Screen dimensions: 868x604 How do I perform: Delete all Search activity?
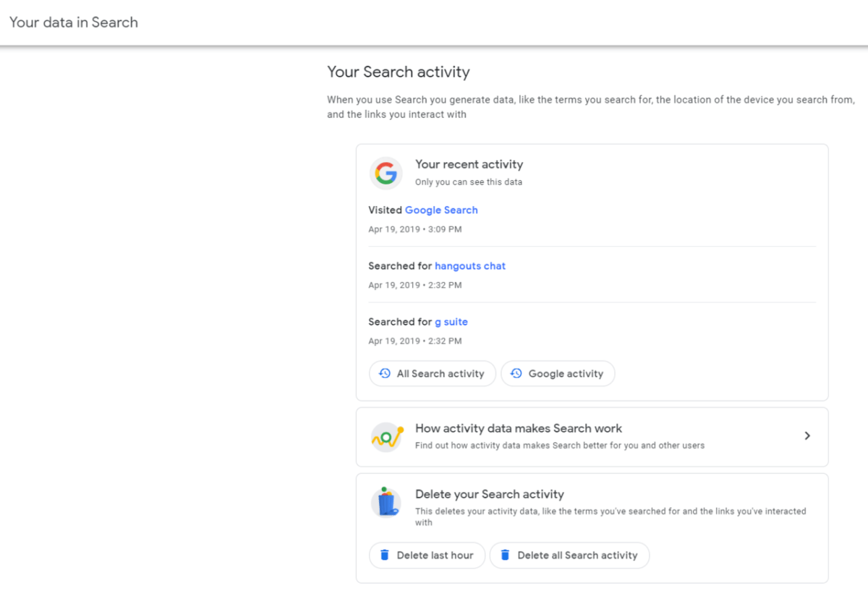[569, 556]
